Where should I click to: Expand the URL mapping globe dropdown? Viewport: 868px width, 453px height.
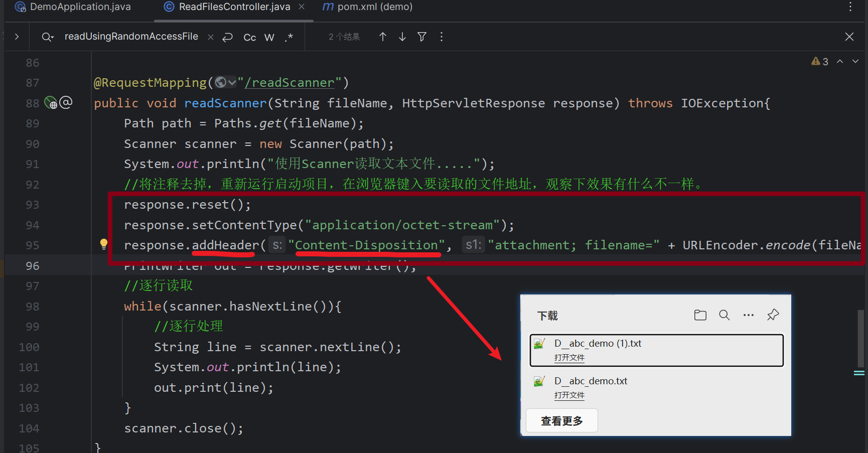click(x=225, y=82)
